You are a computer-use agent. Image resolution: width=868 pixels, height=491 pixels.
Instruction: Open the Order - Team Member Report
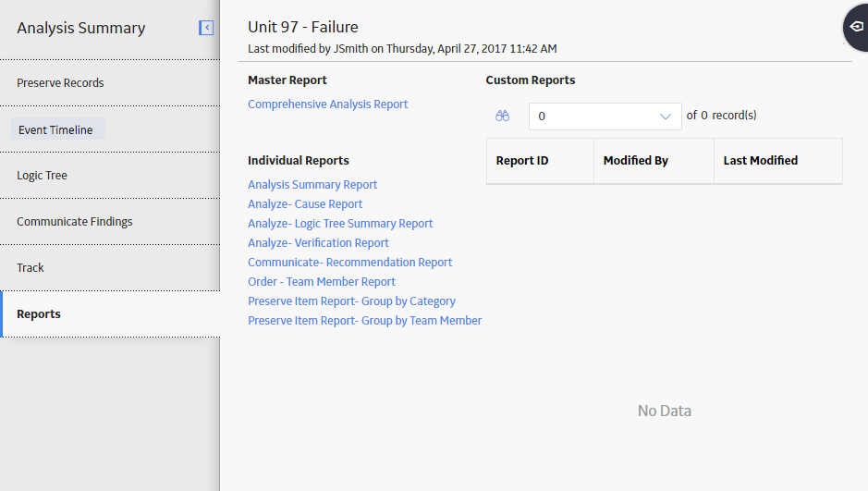coord(322,281)
